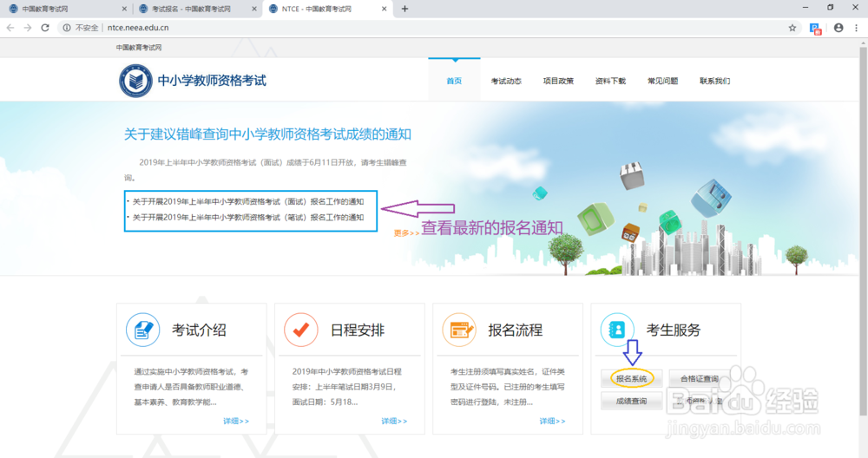
Task: Click the 报名流程 card title
Action: pyautogui.click(x=516, y=330)
